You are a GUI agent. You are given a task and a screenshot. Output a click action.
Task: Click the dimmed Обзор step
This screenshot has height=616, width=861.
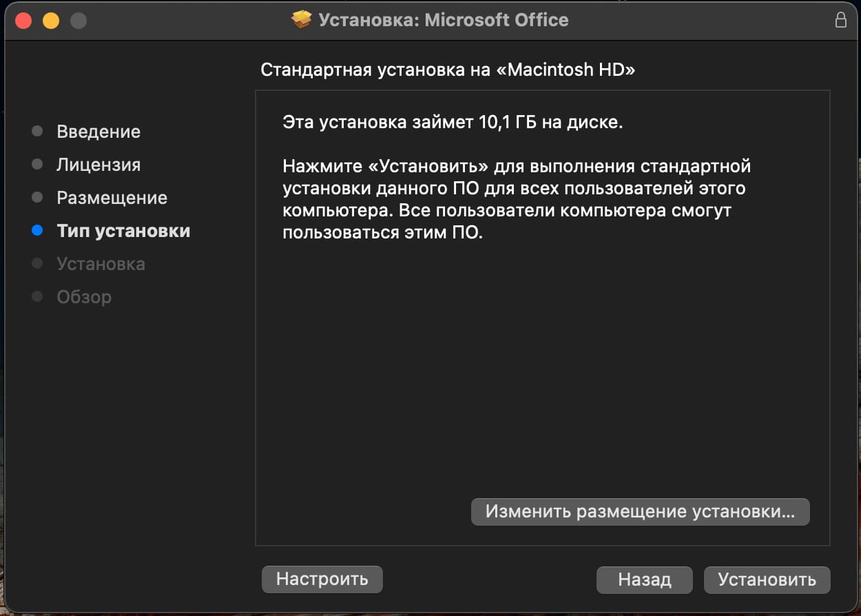pyautogui.click(x=84, y=297)
